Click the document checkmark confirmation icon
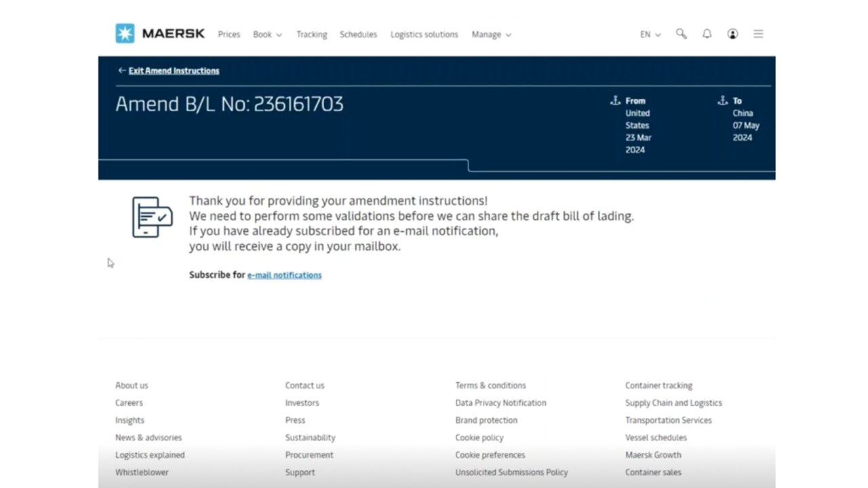This screenshot has width=868, height=488. (x=152, y=217)
